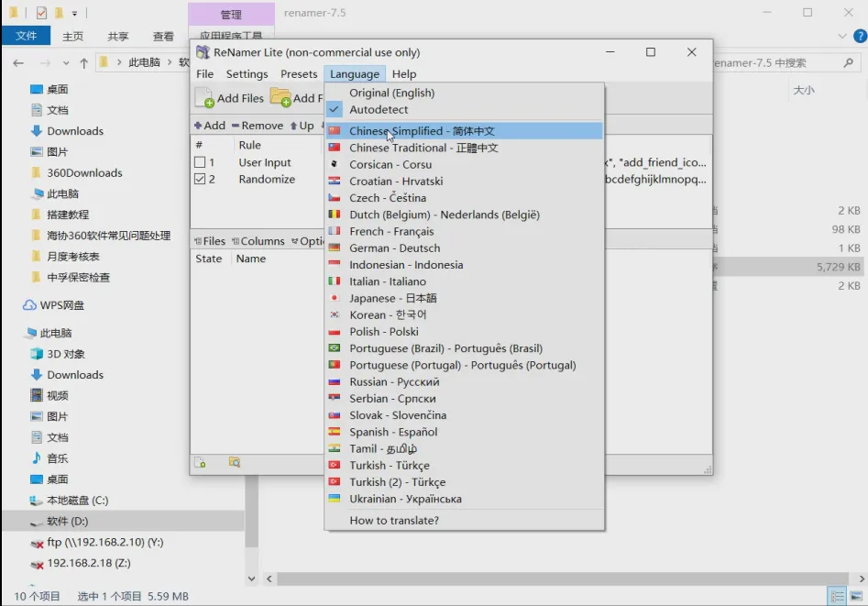Open the Options dropdown
This screenshot has height=606, width=868.
(307, 241)
